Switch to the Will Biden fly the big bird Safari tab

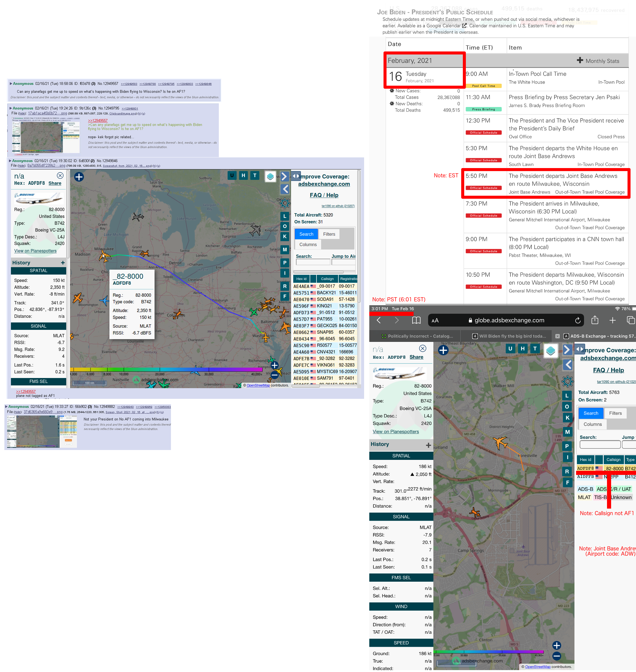tap(509, 336)
